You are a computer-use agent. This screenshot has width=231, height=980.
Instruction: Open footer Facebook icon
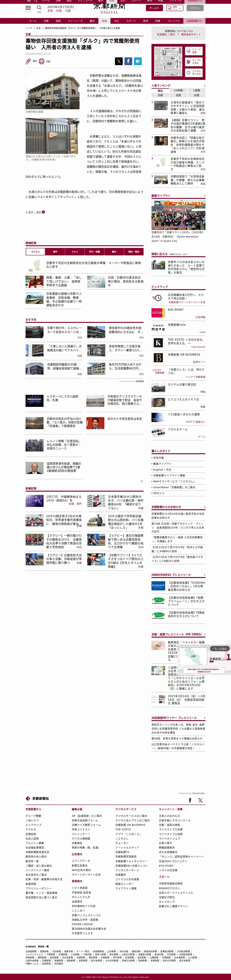point(190,800)
